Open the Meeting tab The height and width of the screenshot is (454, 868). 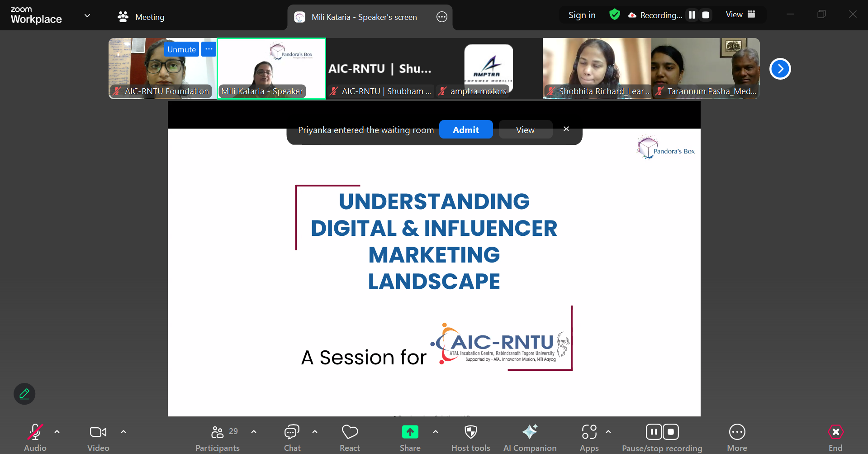point(141,17)
